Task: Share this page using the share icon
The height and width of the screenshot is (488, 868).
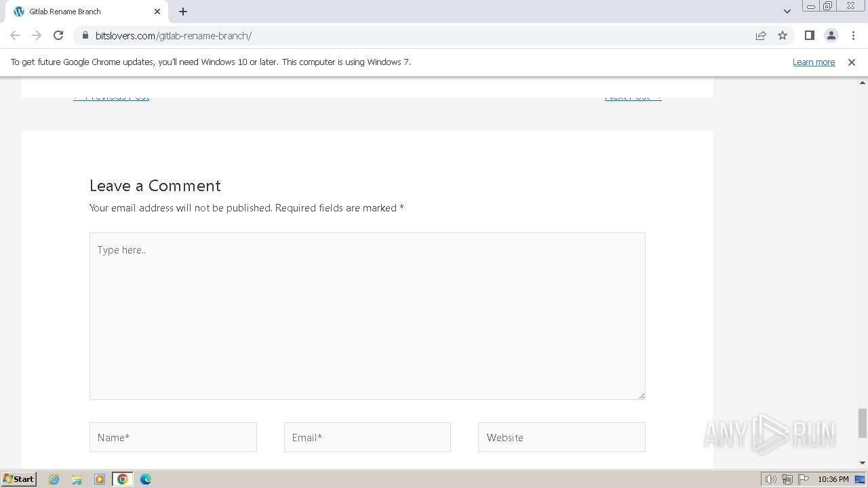Action: [x=761, y=35]
